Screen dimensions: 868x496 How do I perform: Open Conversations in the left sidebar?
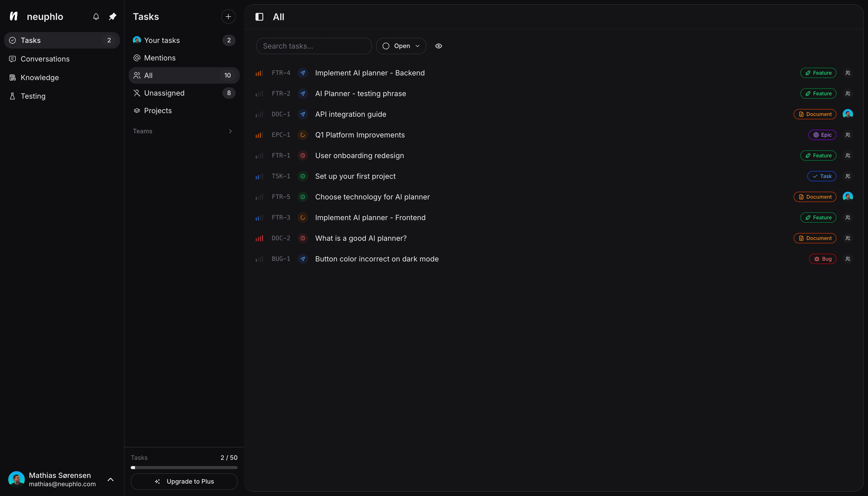45,59
